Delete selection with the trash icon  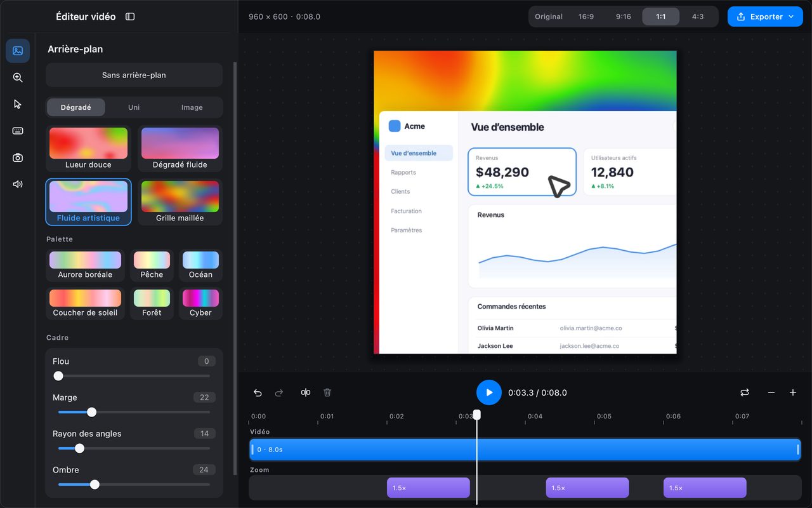point(327,392)
